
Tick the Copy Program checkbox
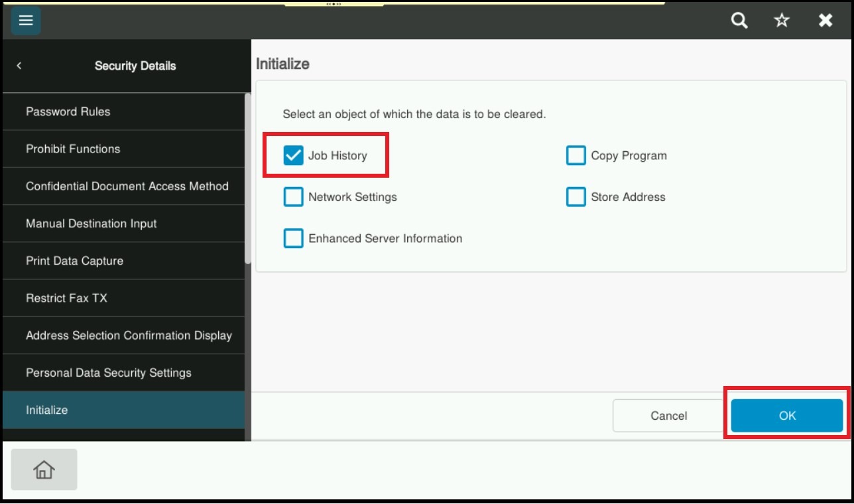point(576,156)
